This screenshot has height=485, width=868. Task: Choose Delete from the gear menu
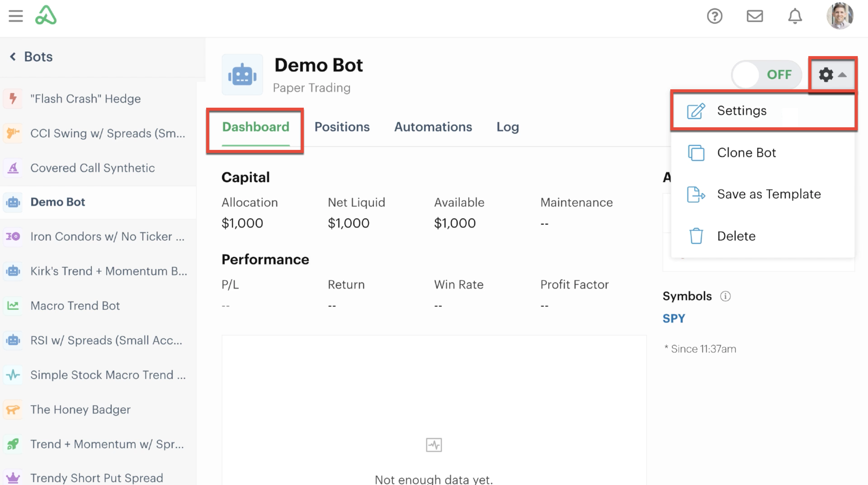(x=763, y=236)
